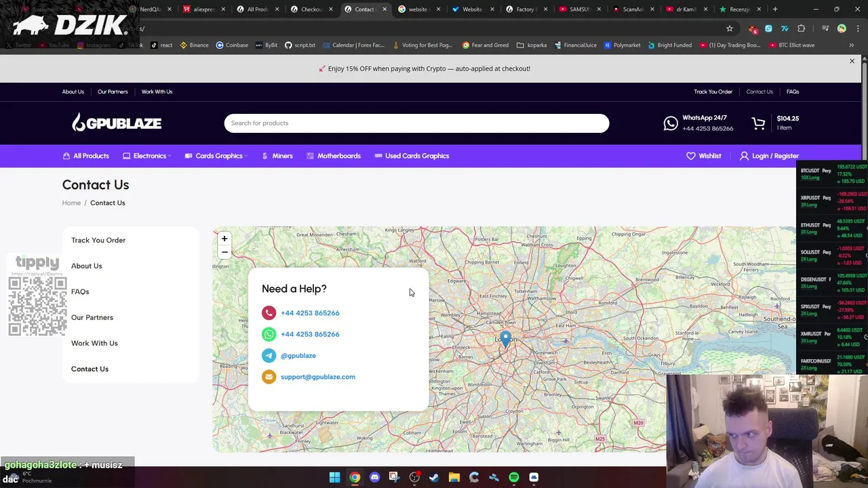868x488 pixels.
Task: Open the script.txt GitHub bookmark
Action: pos(299,45)
